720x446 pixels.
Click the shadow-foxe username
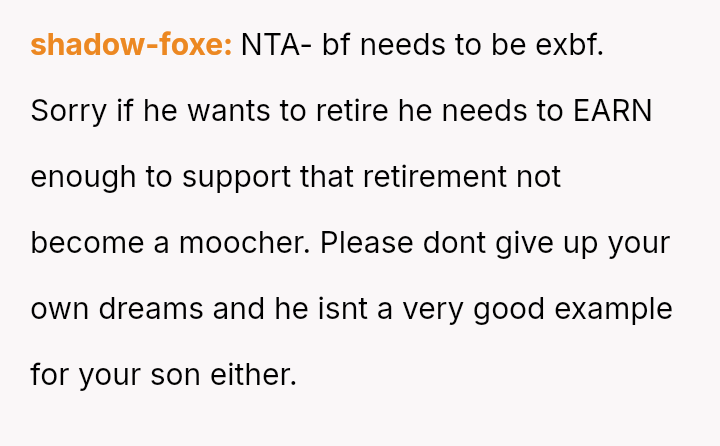click(131, 45)
